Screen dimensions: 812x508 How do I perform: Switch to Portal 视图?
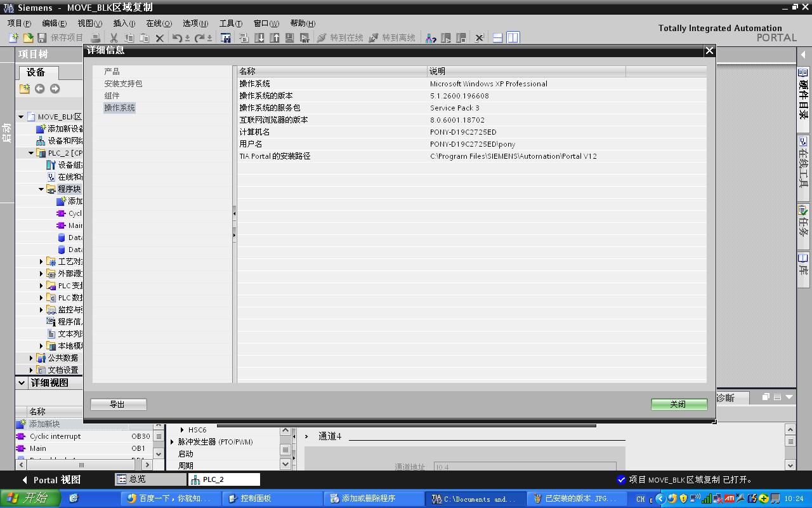pyautogui.click(x=52, y=480)
